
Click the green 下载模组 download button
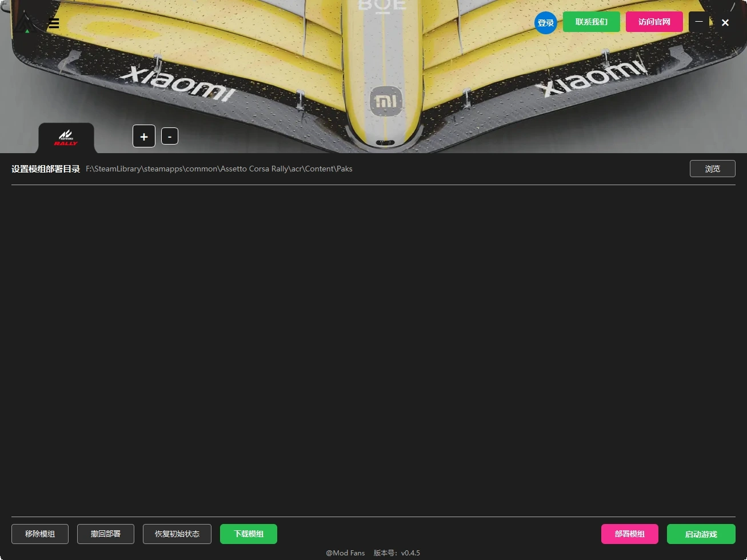[x=249, y=534]
